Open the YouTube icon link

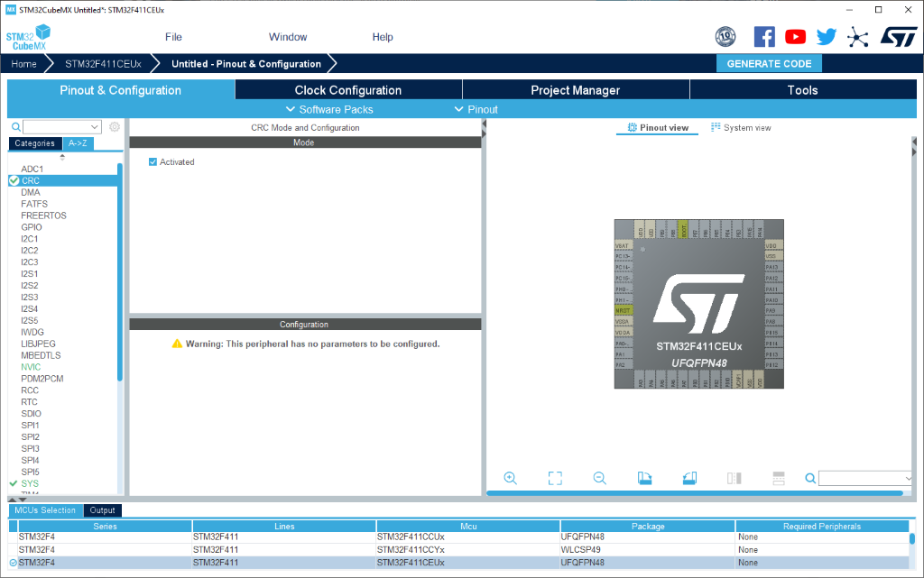coord(796,36)
